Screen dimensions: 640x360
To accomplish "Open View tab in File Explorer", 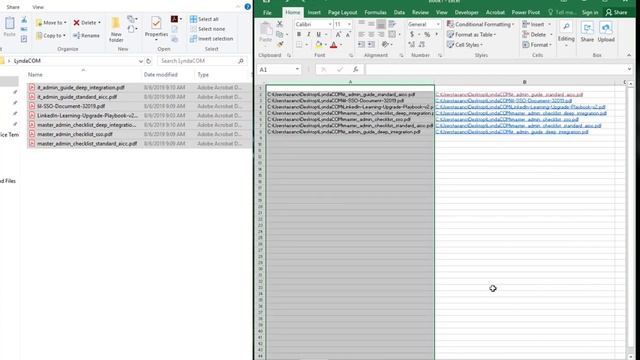I will [x=38, y=7].
